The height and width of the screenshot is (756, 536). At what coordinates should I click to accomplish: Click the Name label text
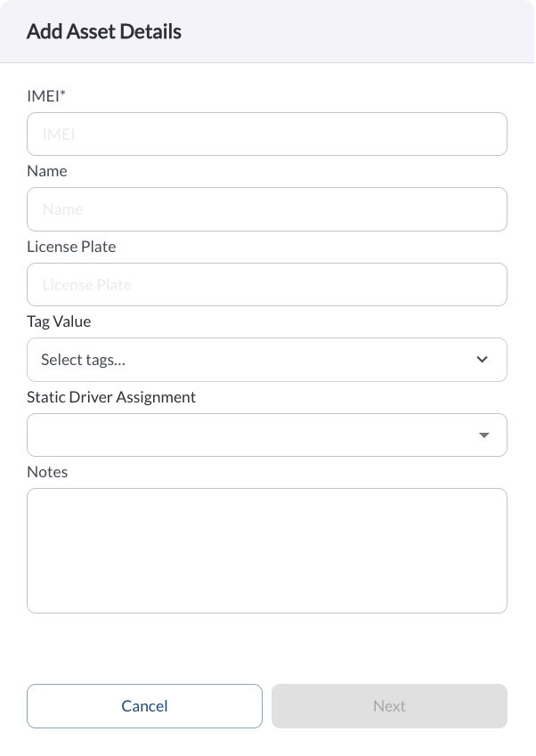[47, 171]
